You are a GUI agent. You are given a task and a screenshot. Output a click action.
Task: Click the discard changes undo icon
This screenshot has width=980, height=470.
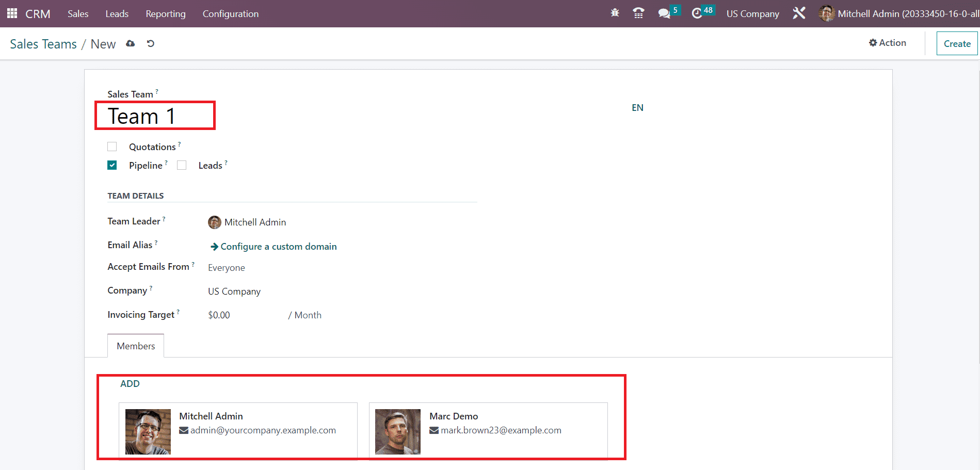point(151,44)
